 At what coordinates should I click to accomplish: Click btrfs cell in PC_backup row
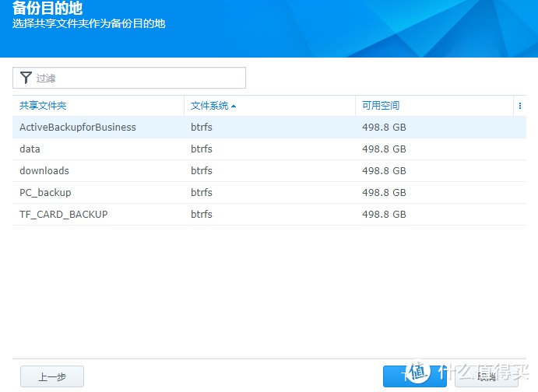click(x=202, y=193)
